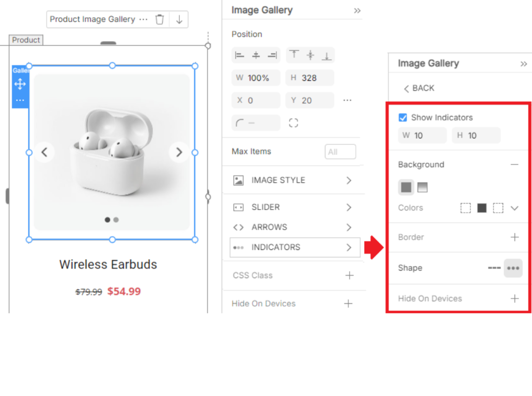
Task: Open the SLIDER settings
Action: tap(295, 207)
